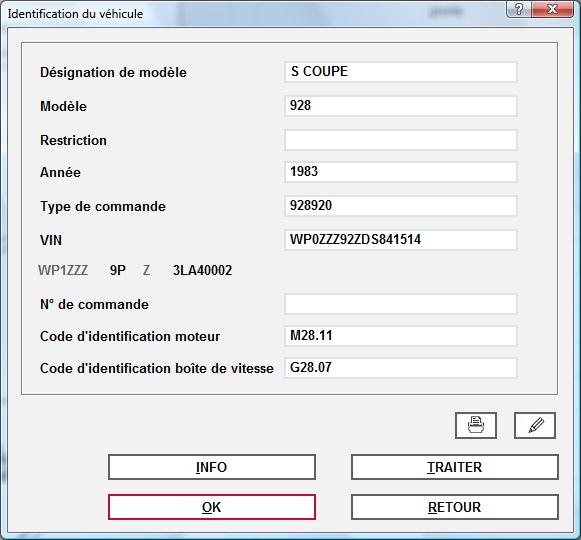Click the Année field showing 1983
The image size is (581, 540).
tap(401, 172)
